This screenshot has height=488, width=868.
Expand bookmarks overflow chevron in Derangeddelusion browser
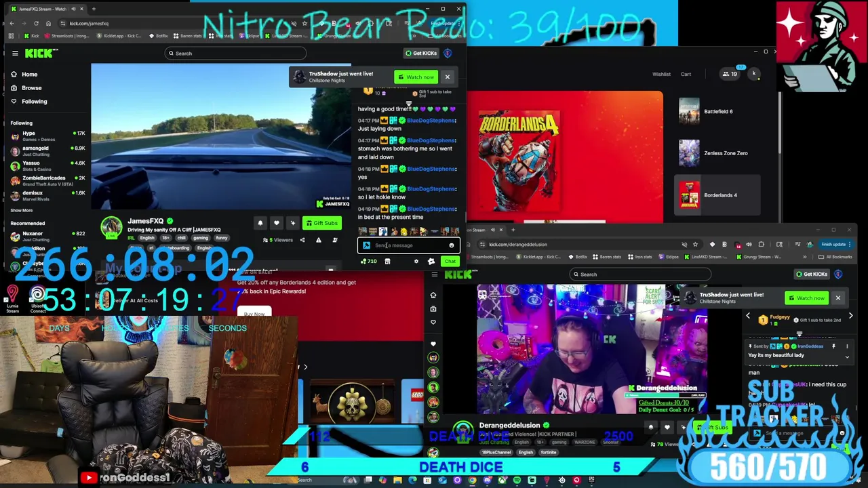[x=805, y=257]
